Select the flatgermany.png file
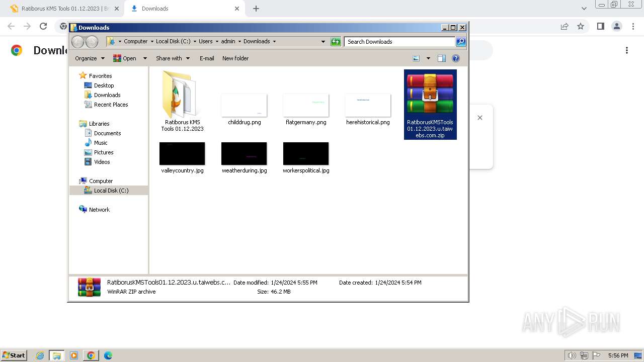 click(x=306, y=110)
